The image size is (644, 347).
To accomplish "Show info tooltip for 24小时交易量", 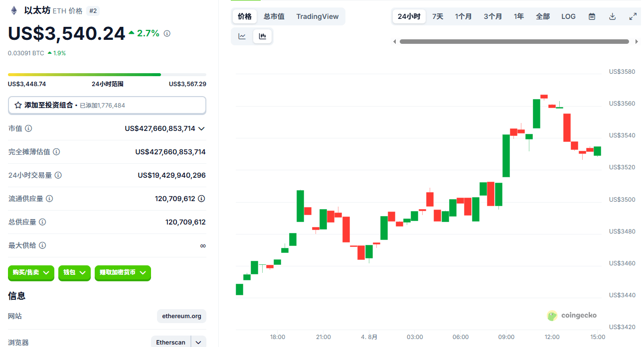I will [58, 175].
